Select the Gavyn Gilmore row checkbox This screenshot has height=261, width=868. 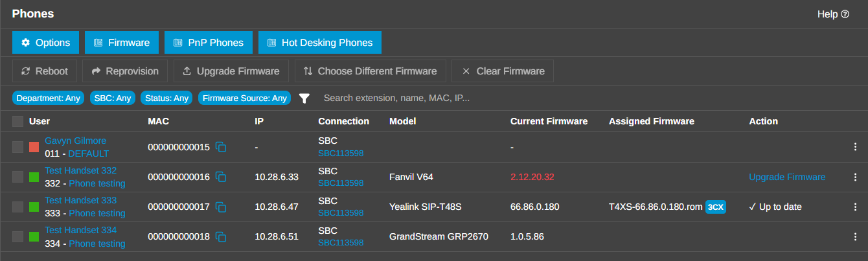17,147
